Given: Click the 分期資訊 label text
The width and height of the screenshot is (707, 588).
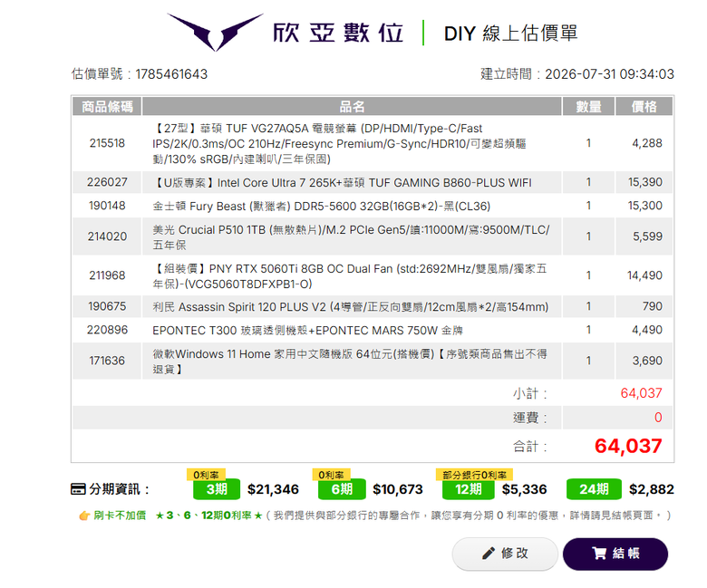Looking at the screenshot, I should point(119,489).
